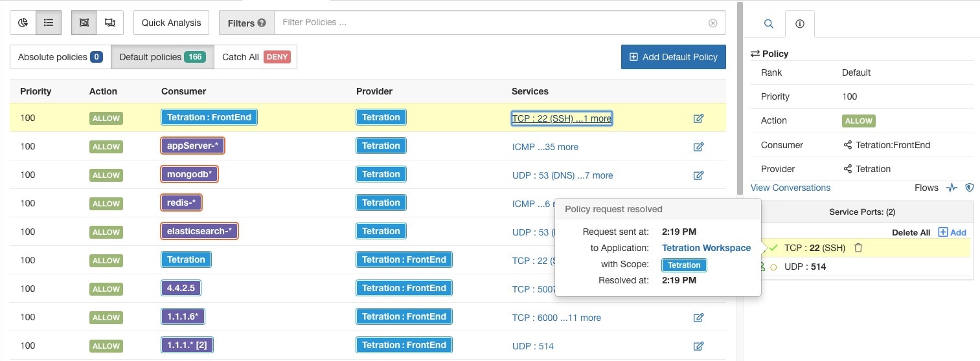
Task: Open the Tetration Workspace link in the popup
Action: [706, 248]
